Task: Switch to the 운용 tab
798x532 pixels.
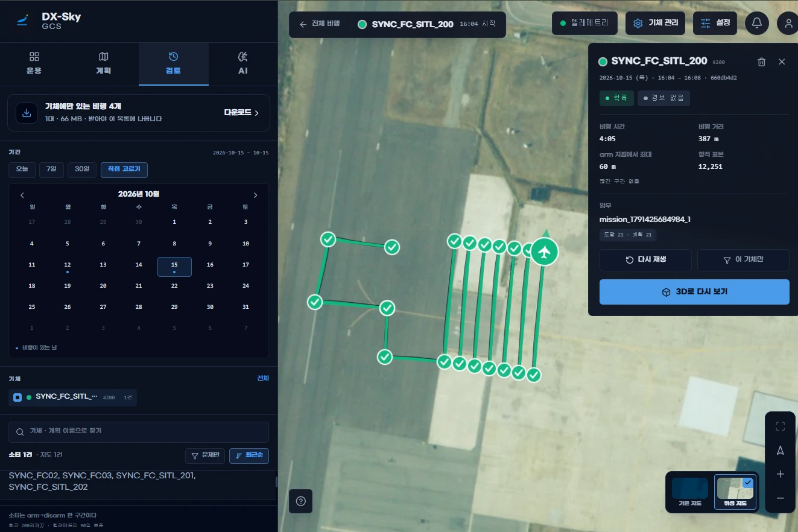Action: coord(34,63)
